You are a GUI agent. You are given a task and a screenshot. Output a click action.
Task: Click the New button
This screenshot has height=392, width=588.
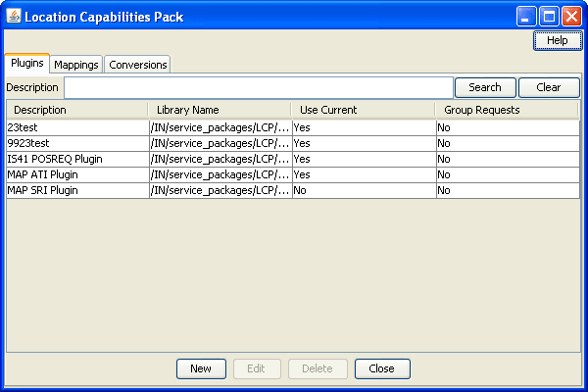tap(201, 368)
